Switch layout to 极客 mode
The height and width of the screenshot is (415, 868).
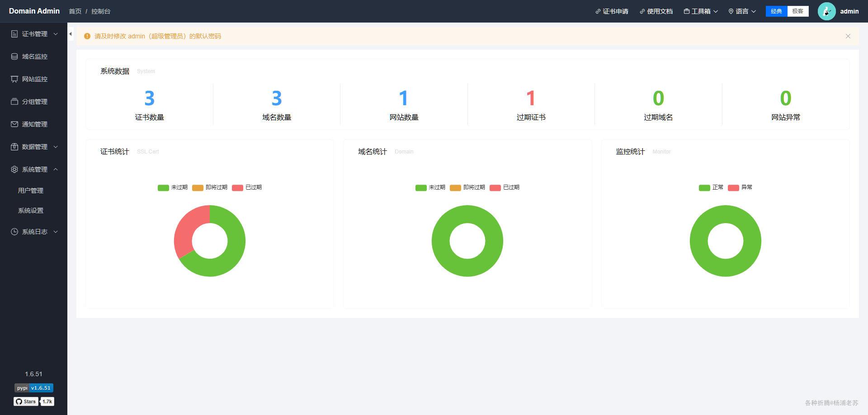(x=798, y=11)
